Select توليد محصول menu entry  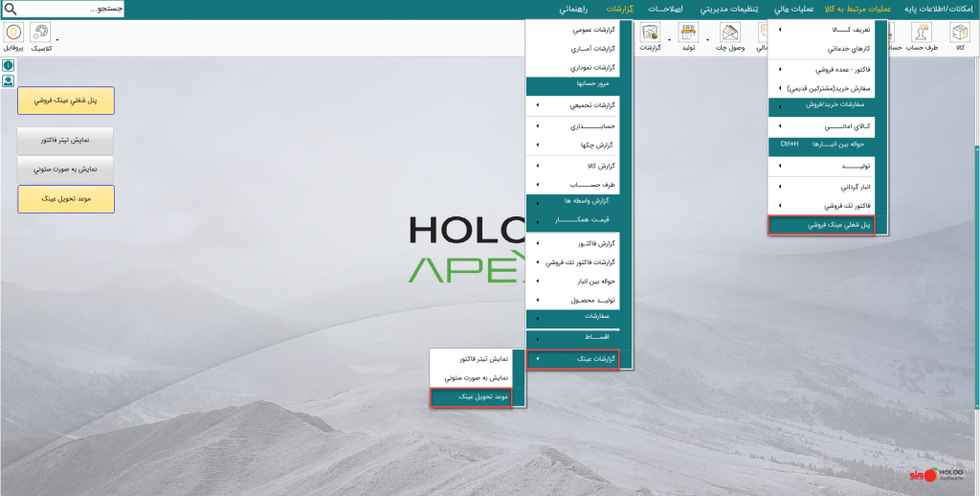[572, 301]
